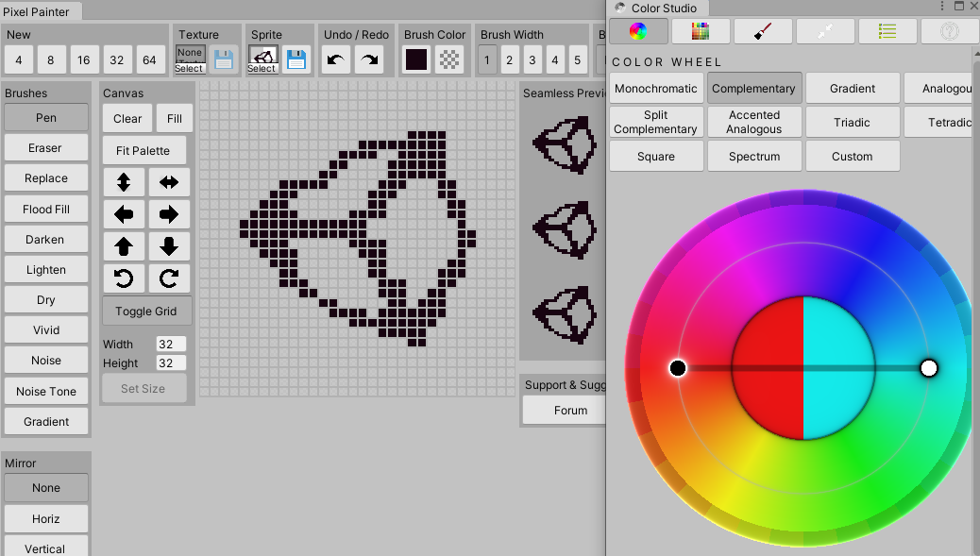Select the Pen brush

tap(46, 117)
